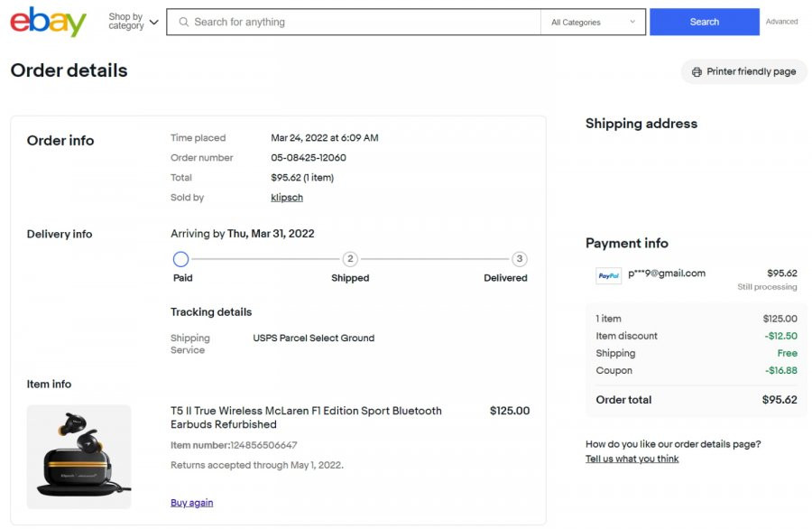Screen dimensions: 812x529
Task: Click the blue Search button
Action: [705, 22]
